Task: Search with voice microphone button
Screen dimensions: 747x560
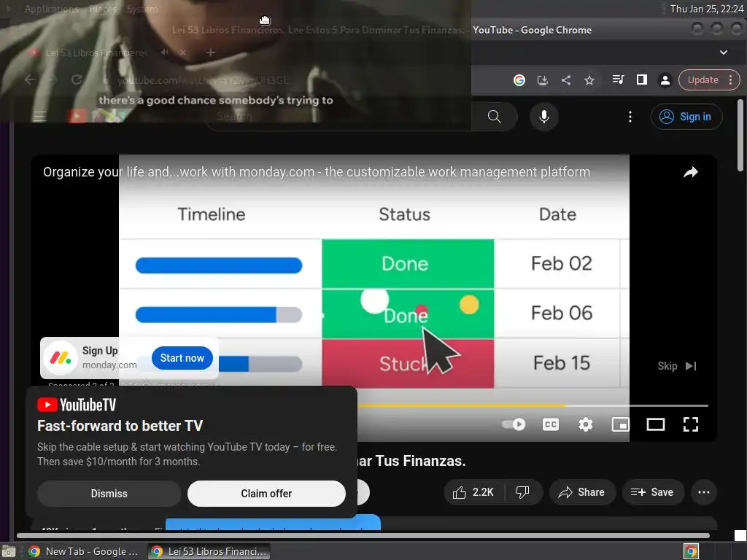Action: [x=543, y=117]
